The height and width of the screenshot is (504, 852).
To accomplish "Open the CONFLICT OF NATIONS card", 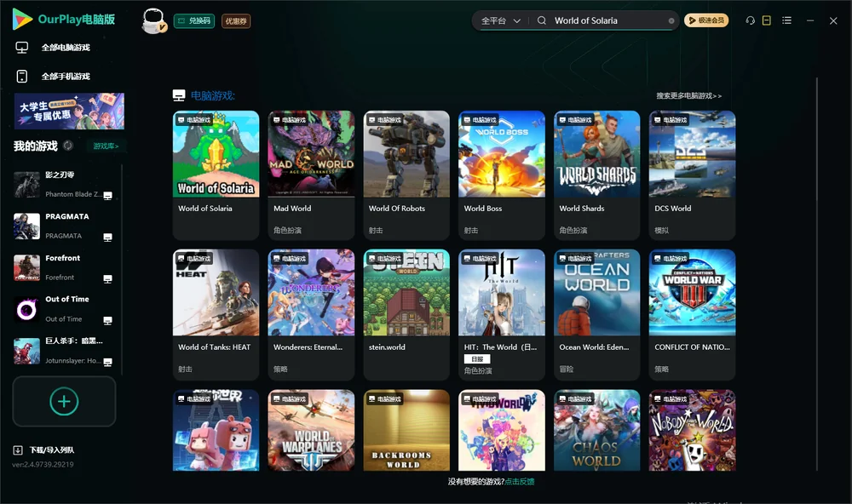I will click(692, 314).
